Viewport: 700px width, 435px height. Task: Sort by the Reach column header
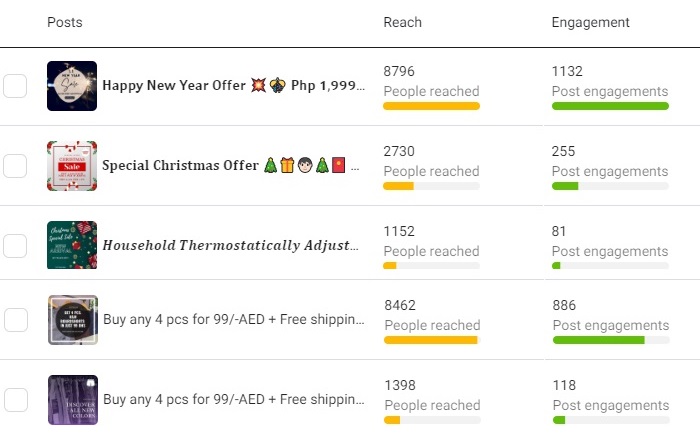pos(403,22)
